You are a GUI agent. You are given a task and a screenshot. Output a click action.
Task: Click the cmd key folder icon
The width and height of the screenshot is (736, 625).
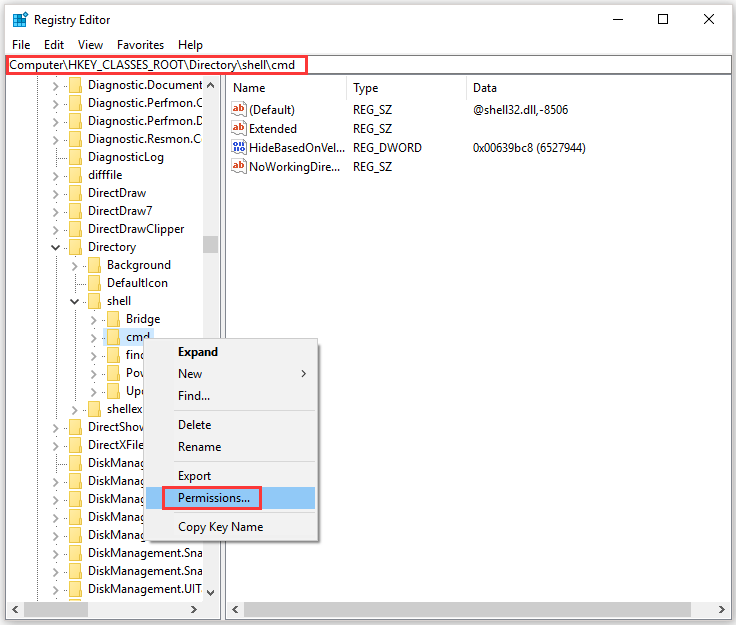[113, 337]
